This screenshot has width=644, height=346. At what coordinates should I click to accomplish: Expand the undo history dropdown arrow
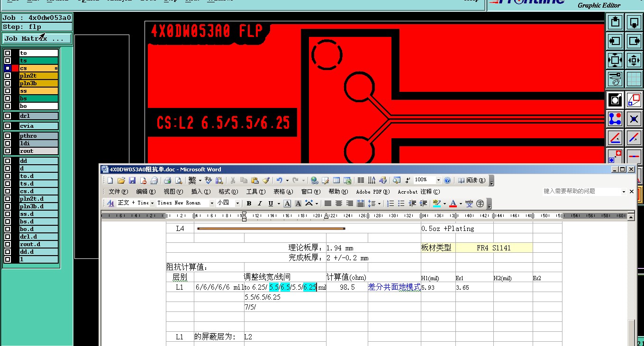point(287,180)
